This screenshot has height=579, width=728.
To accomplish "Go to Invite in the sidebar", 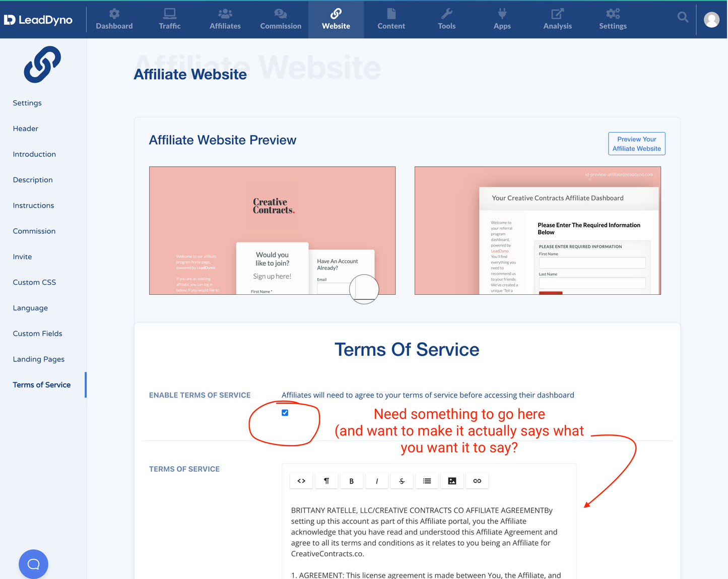I will point(22,257).
